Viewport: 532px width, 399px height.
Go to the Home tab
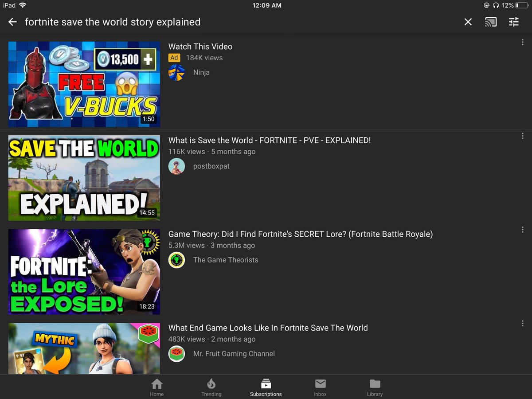pos(156,387)
